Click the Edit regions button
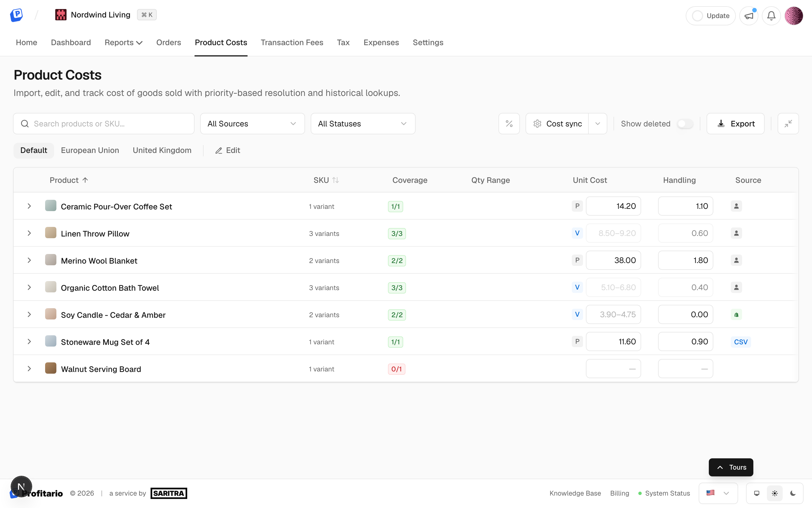 [x=228, y=150]
